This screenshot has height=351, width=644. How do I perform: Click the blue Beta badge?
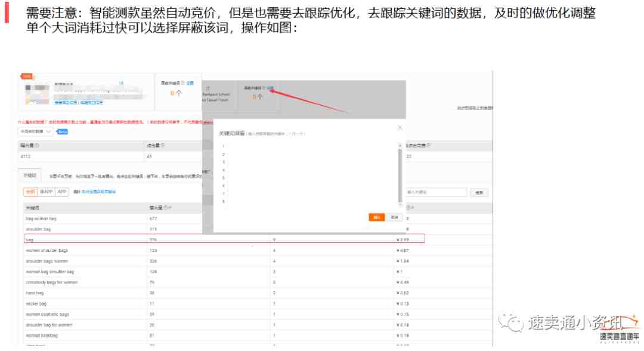[63, 131]
